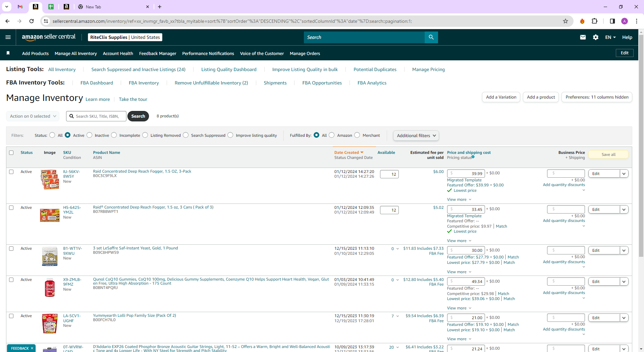Click the bookmark flag icon in navigation bar
Viewport: 644px width, 352px height.
[8, 53]
